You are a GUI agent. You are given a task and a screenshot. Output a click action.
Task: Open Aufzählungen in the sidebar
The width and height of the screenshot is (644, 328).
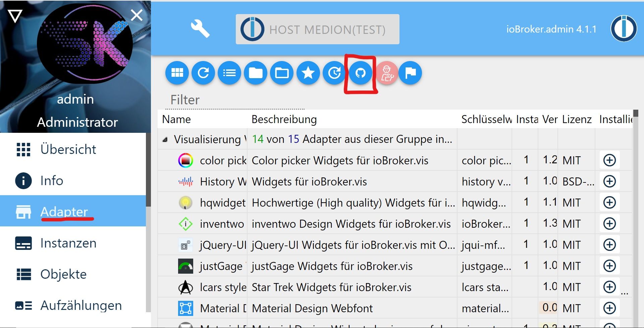(73, 305)
